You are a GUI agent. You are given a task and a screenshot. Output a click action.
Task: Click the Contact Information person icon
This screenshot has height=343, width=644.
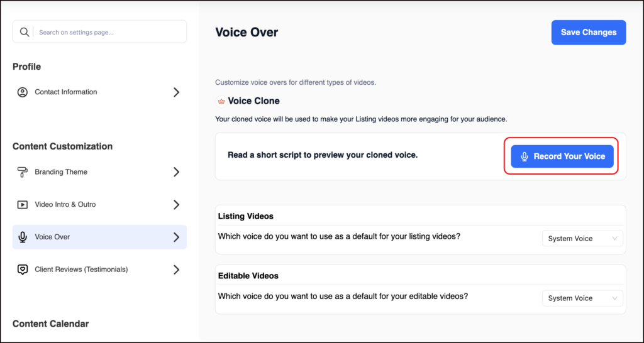click(23, 92)
